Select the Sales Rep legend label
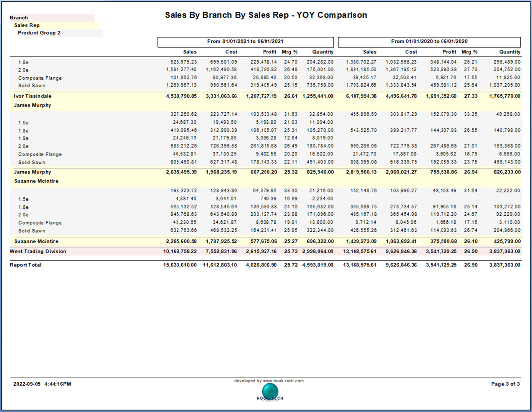The image size is (532, 412). coord(27,25)
